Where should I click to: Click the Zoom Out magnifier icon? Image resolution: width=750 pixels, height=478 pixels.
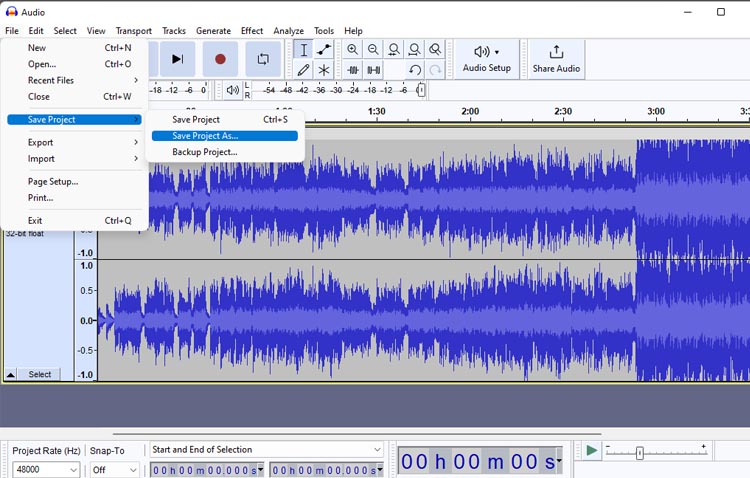(373, 49)
